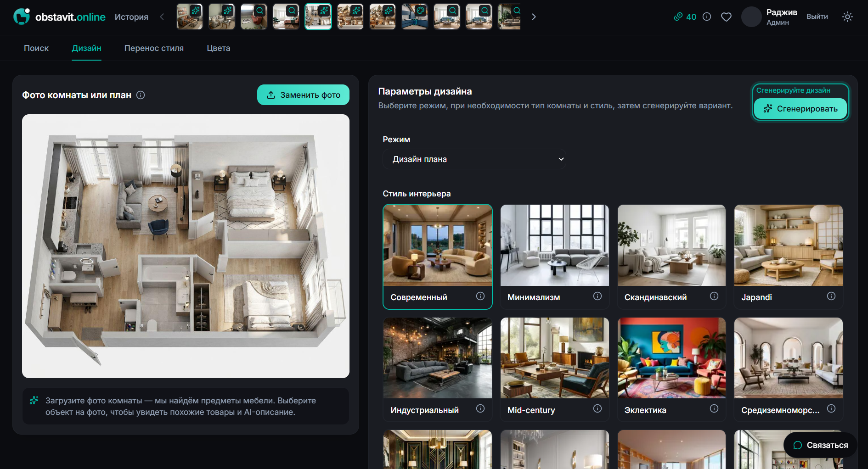Open first history thumbnail
The image size is (868, 469).
190,17
